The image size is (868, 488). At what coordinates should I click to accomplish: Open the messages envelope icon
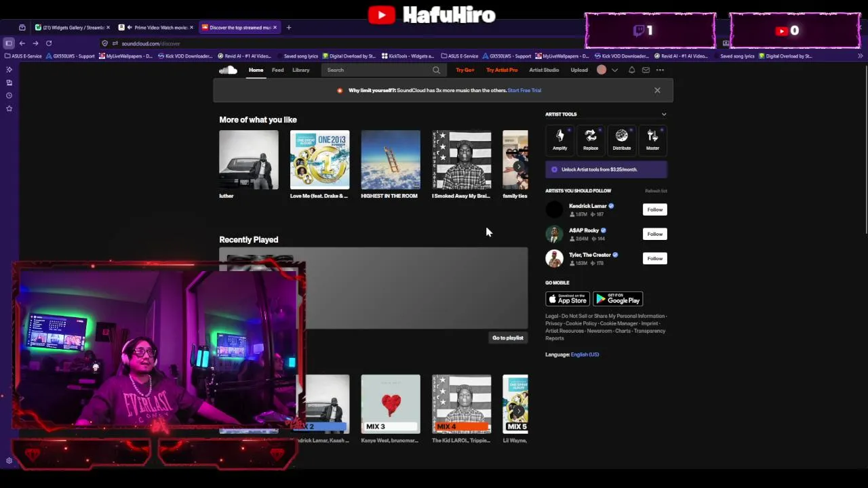tap(646, 70)
